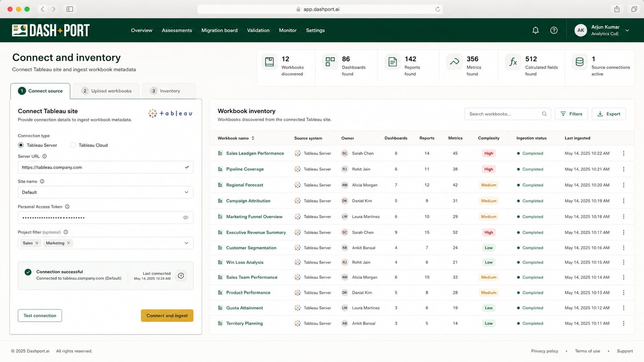
Task: Open the notifications bell
Action: click(x=535, y=30)
